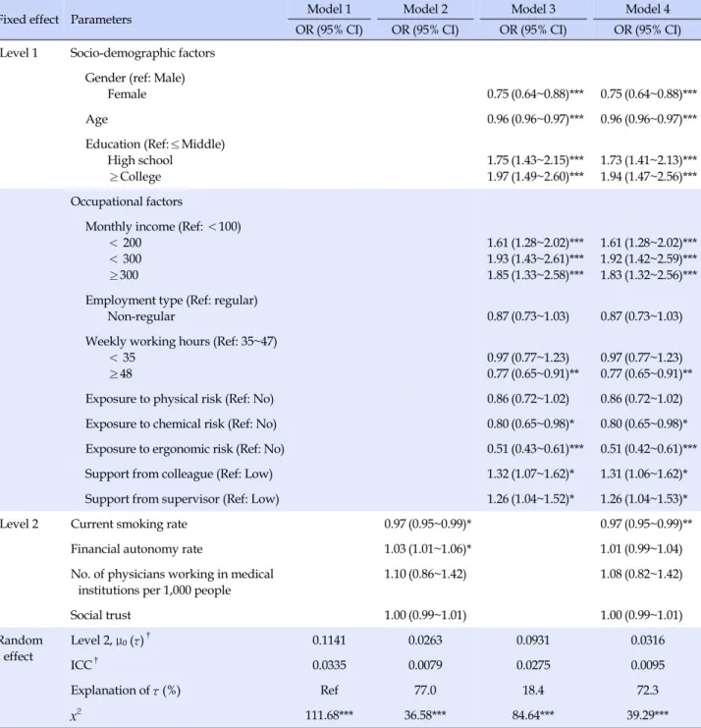The height and width of the screenshot is (728, 701).
Task: Click Model 4 value 0.51 (0.42~0.61)
Action: (x=648, y=449)
